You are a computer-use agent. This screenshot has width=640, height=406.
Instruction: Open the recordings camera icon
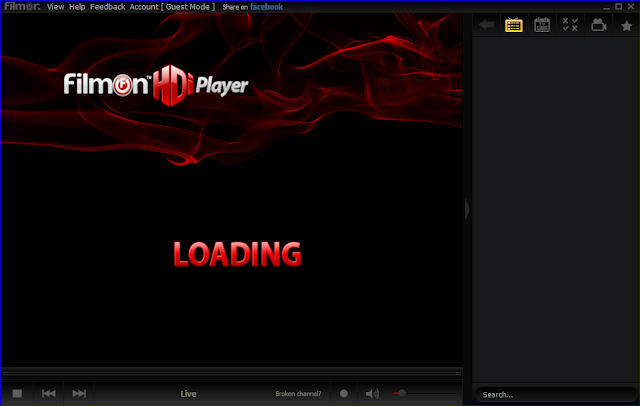click(599, 25)
